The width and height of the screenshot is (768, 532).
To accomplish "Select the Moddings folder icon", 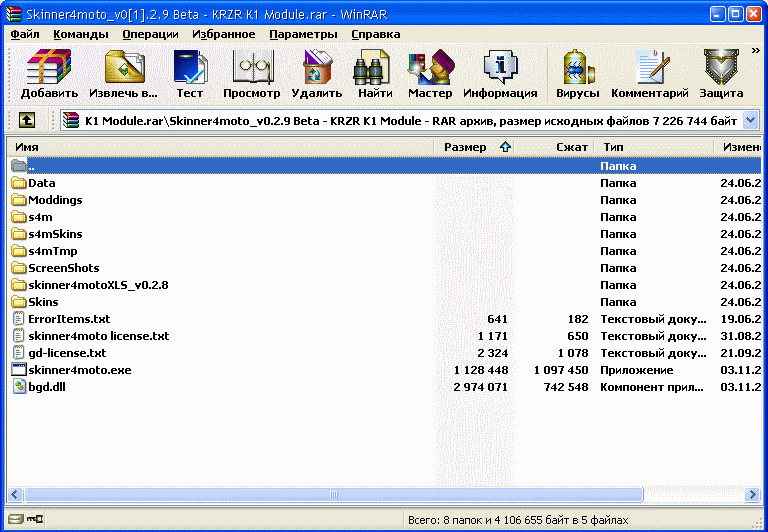I will pyautogui.click(x=19, y=200).
